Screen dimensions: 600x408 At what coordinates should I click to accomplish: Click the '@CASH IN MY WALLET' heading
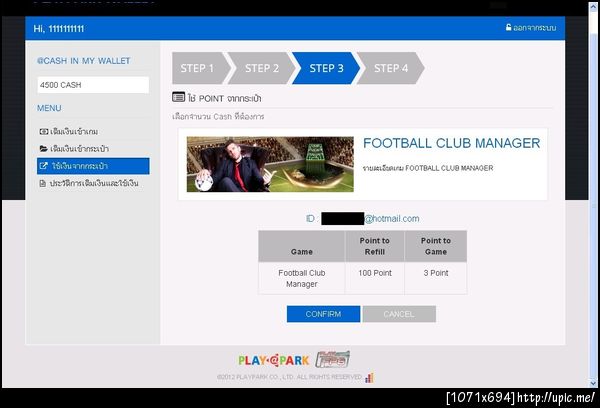(84, 61)
